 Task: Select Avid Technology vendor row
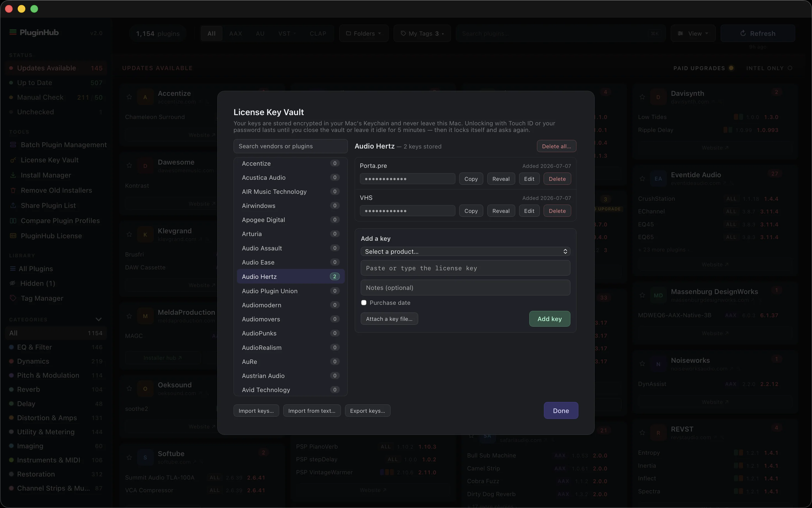pyautogui.click(x=291, y=390)
